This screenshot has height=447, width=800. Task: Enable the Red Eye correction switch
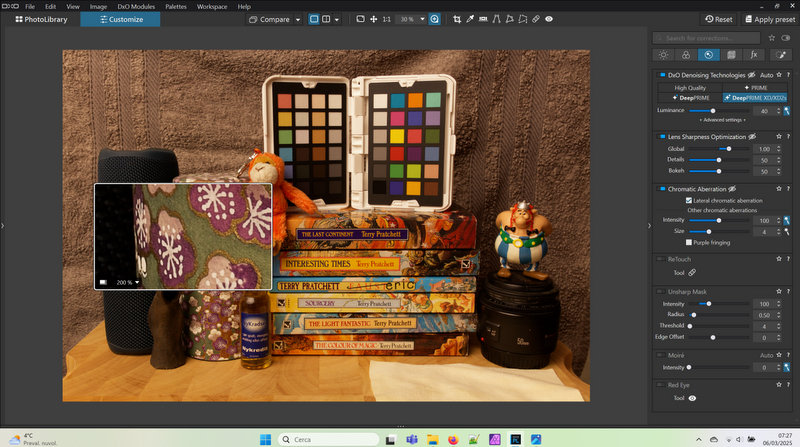(661, 385)
